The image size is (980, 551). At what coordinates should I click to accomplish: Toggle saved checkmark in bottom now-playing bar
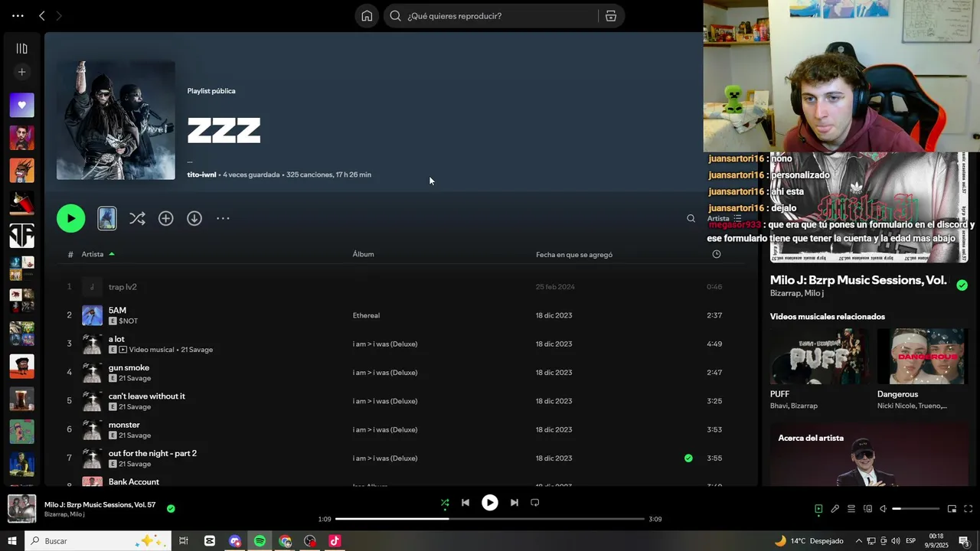[171, 508]
